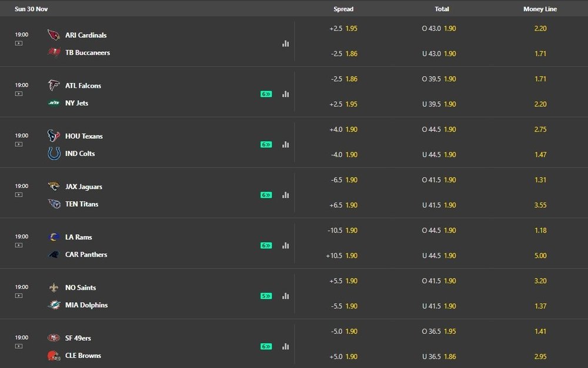
Task: Click the Spread column header
Action: pos(343,9)
